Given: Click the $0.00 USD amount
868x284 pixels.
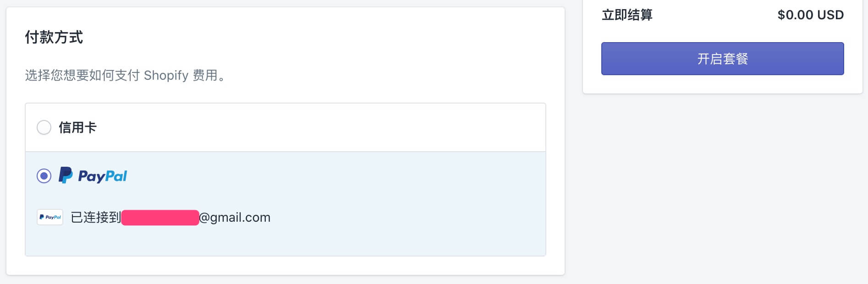Looking at the screenshot, I should 810,15.
